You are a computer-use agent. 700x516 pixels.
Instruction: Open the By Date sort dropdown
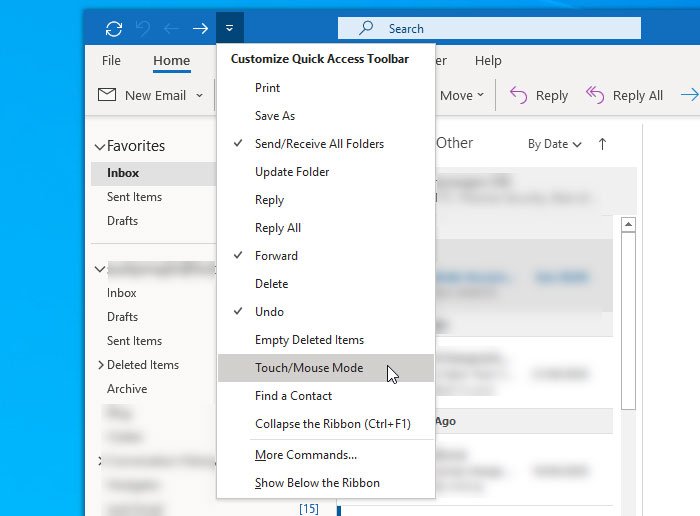(x=554, y=144)
